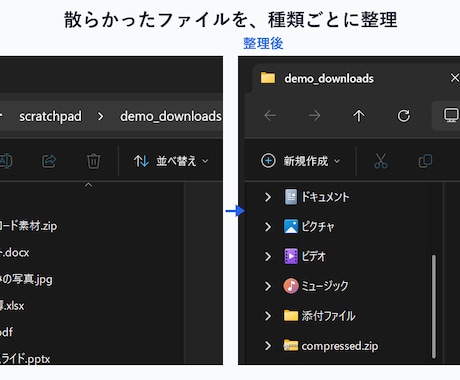460x380 pixels.
Task: Click the ビデオ video icon
Action: pos(291,256)
